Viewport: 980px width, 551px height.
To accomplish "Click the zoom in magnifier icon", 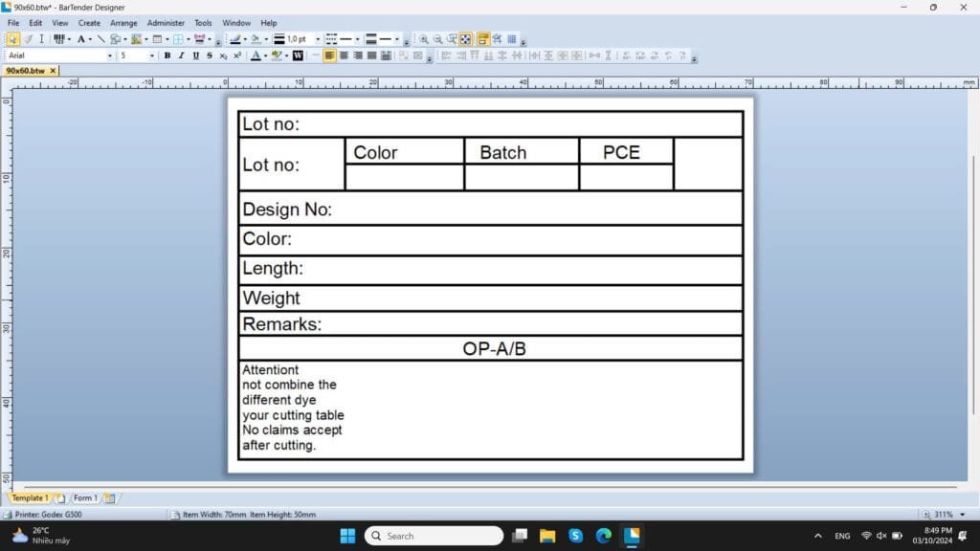I will (423, 39).
